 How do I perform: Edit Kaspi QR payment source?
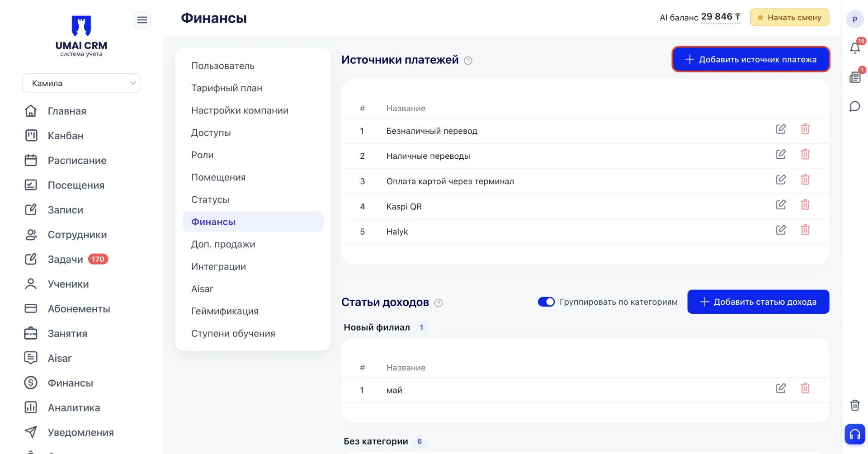tap(781, 204)
